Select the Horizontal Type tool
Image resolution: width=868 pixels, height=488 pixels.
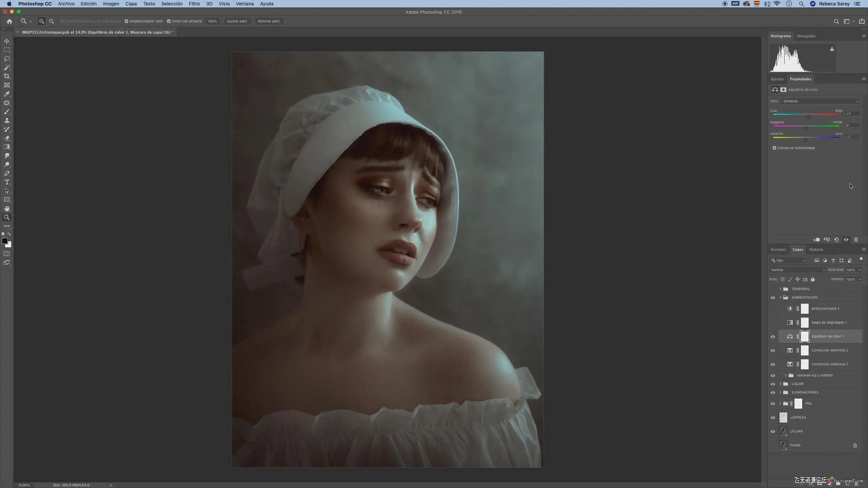pos(7,182)
